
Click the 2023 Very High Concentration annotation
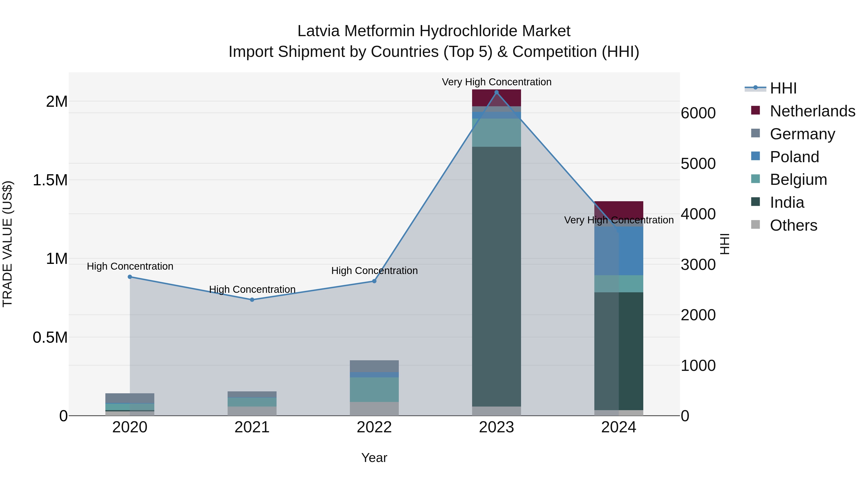(x=497, y=82)
